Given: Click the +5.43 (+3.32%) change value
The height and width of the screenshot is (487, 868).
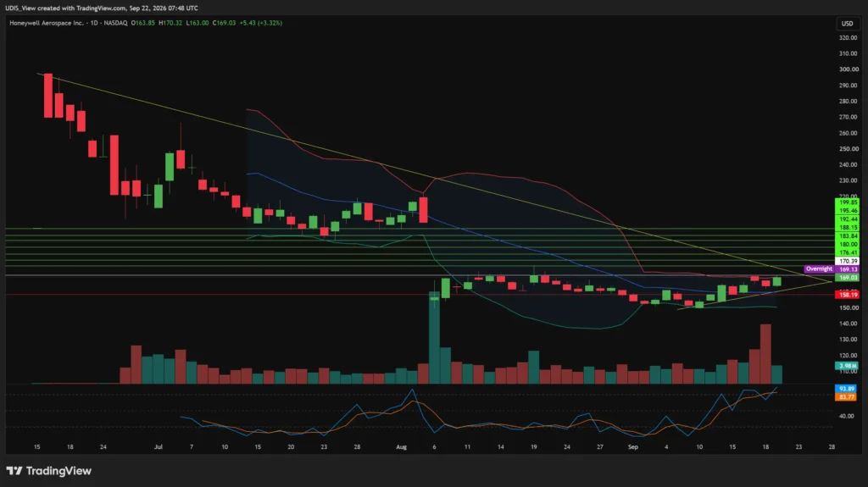Looking at the screenshot, I should click(260, 23).
